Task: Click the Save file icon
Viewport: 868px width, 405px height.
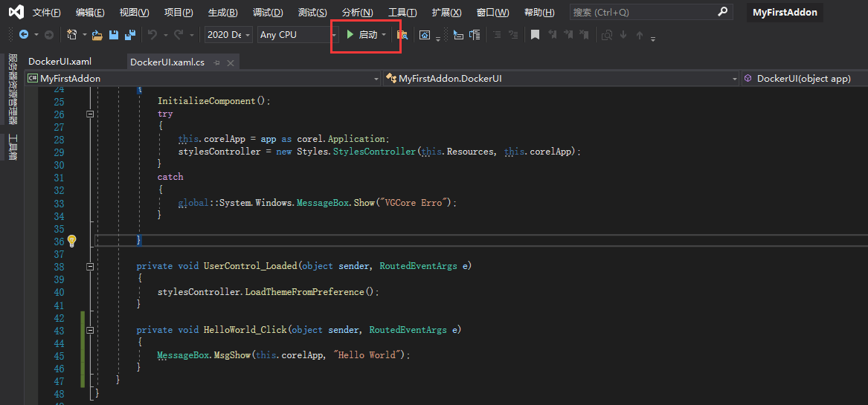Action: click(114, 35)
